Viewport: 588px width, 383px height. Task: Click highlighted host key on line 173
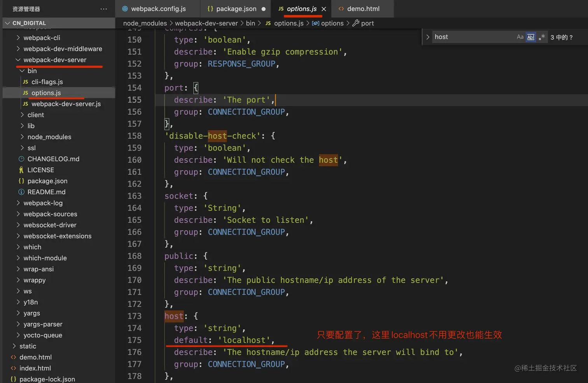pyautogui.click(x=174, y=316)
